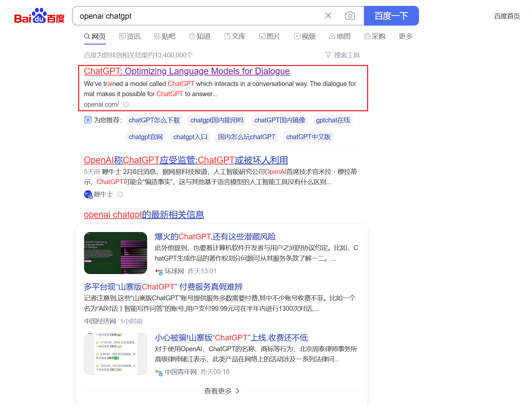Click the 百度一下 search button
The width and height of the screenshot is (532, 405).
coord(391,15)
